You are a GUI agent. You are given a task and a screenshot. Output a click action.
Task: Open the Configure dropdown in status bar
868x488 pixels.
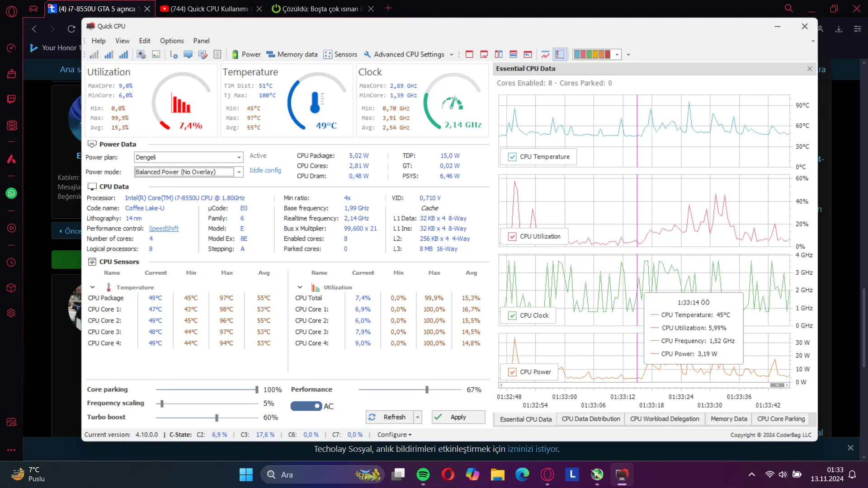tap(394, 435)
